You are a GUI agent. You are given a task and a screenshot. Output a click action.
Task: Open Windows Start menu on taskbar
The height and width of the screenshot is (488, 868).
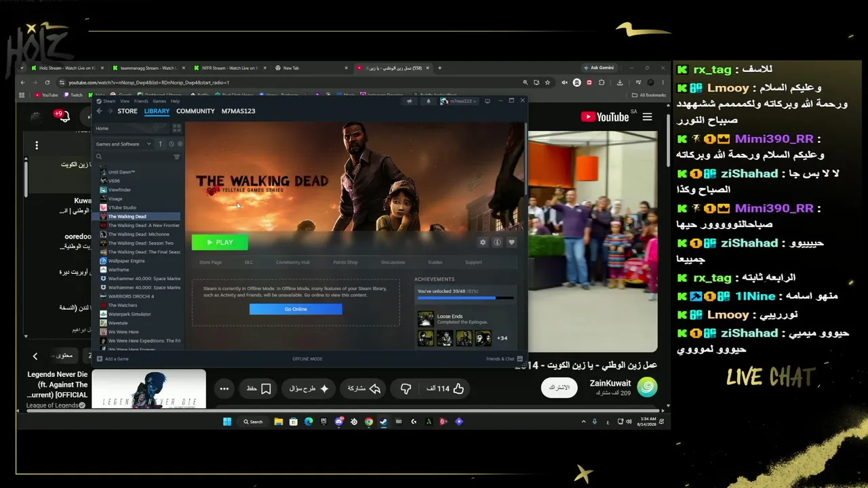tap(227, 422)
